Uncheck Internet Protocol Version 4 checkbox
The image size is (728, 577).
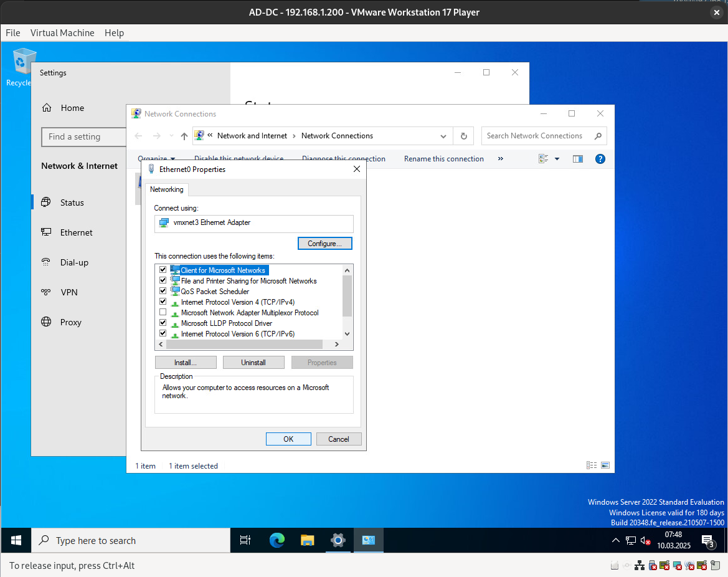(x=163, y=302)
